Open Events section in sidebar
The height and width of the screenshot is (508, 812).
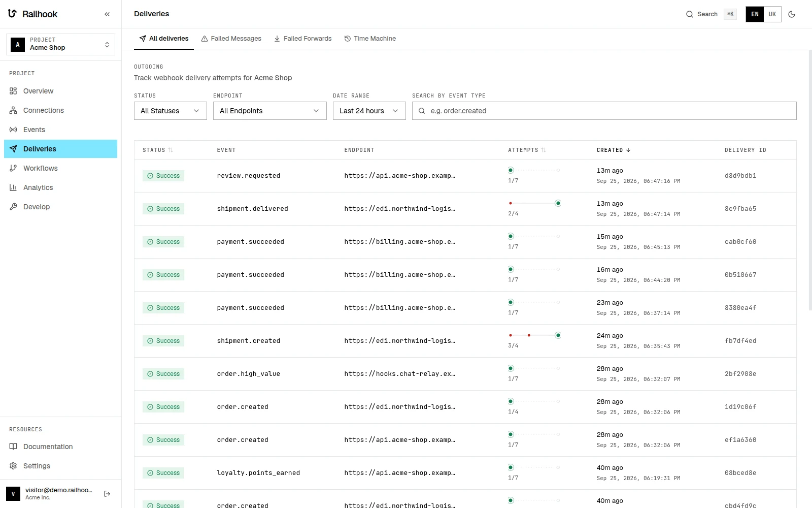pyautogui.click(x=60, y=130)
